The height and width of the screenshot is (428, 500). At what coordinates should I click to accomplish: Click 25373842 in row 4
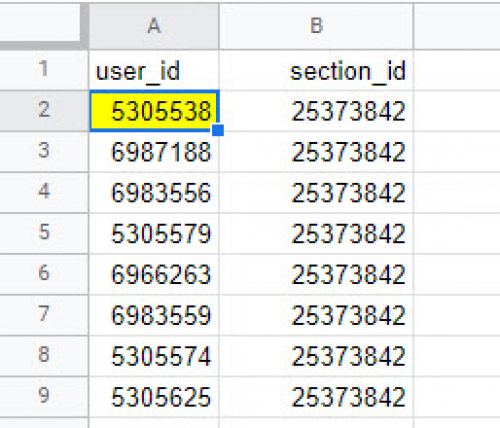tap(316, 192)
